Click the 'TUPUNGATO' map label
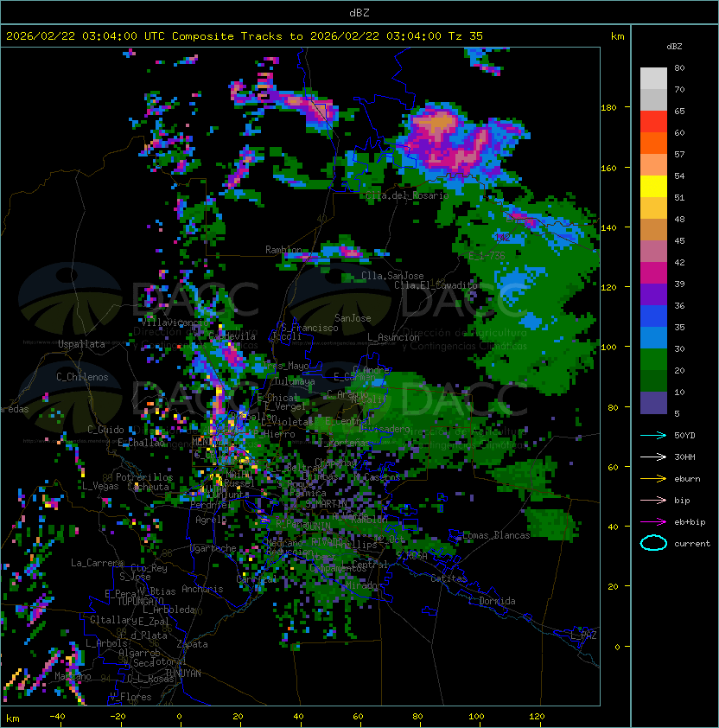Image resolution: width=719 pixels, height=728 pixels. coord(140,601)
